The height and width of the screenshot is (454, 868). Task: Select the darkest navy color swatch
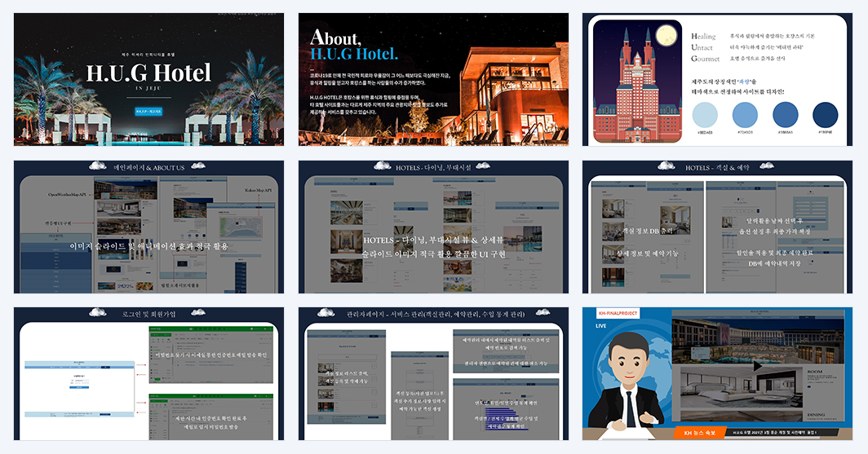point(825,115)
